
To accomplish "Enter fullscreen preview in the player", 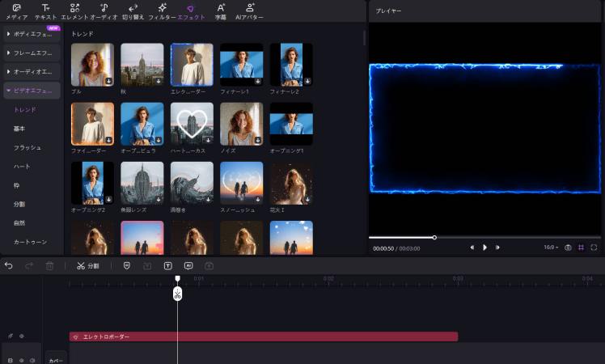I will 594,248.
